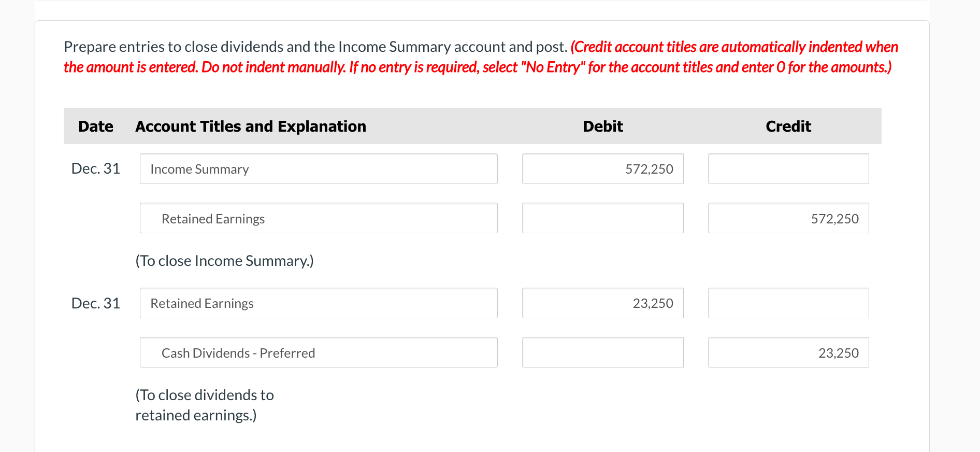Click the credit field showing 23,250

click(788, 352)
